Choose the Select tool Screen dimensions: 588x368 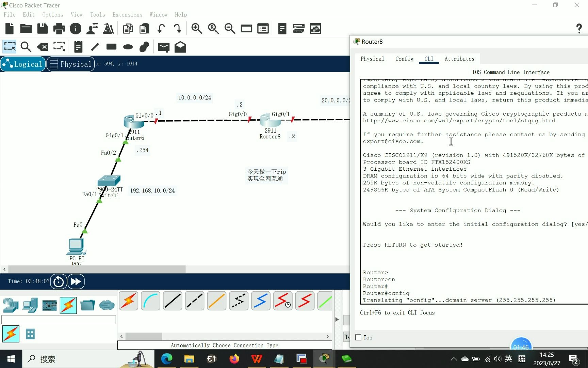point(10,47)
